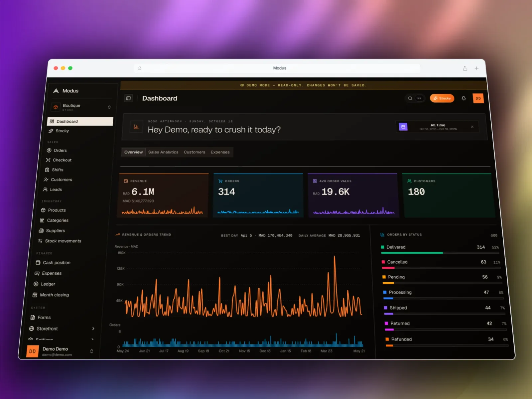Image resolution: width=532 pixels, height=399 pixels.
Task: Click the Delivered status progress bar
Action: (x=440, y=253)
